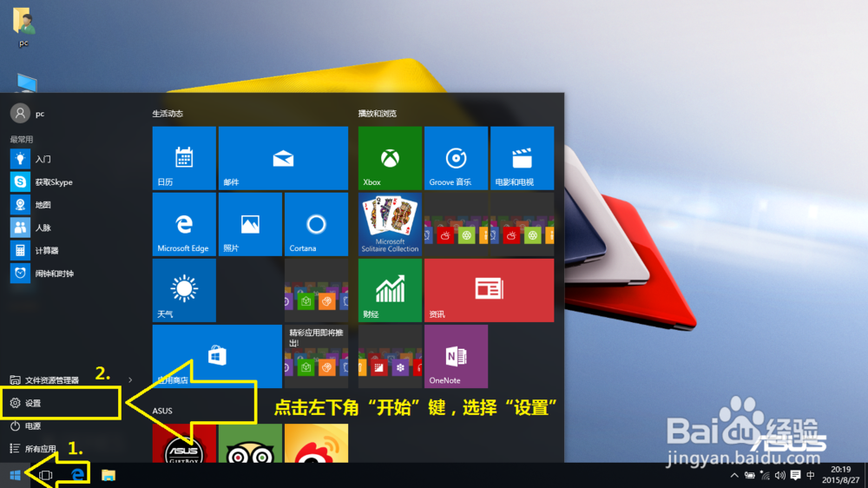Open the Weibo tile in ASUS group
The width and height of the screenshot is (868, 488).
point(316,443)
